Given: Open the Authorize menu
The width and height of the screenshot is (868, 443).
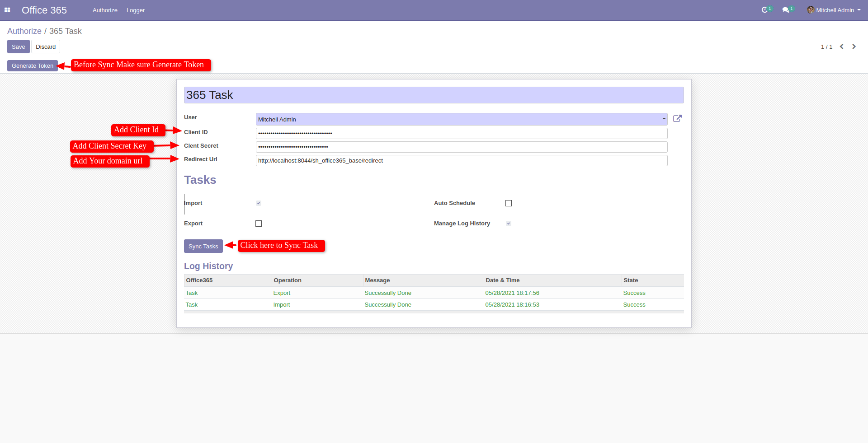Looking at the screenshot, I should [105, 10].
